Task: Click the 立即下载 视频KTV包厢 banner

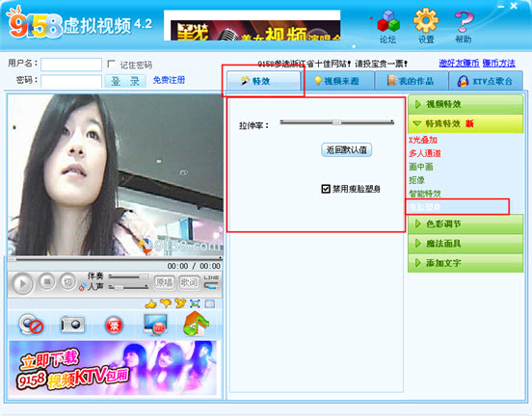Action: [x=113, y=368]
